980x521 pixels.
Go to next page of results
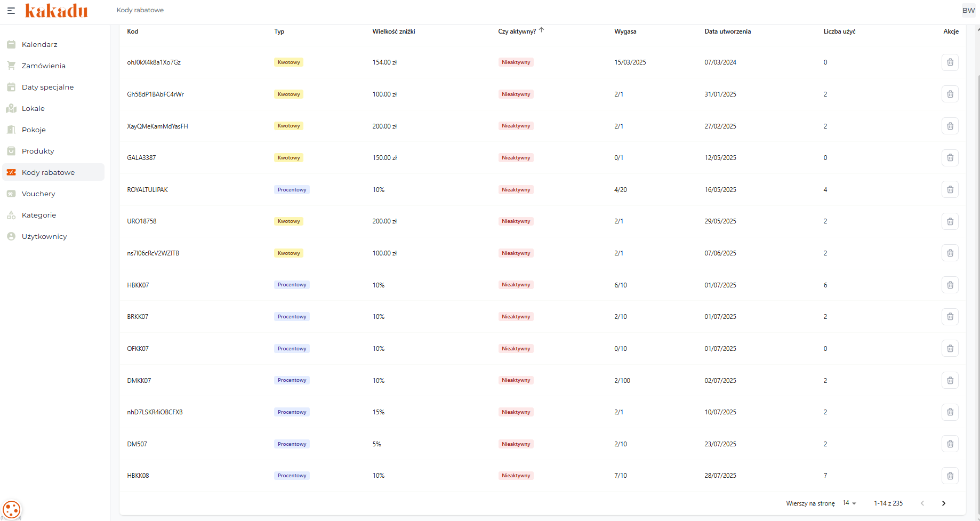point(943,503)
